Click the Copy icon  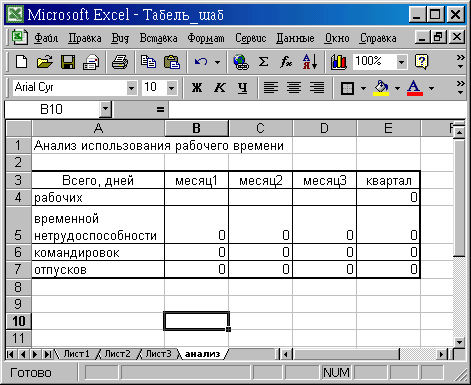click(x=148, y=62)
